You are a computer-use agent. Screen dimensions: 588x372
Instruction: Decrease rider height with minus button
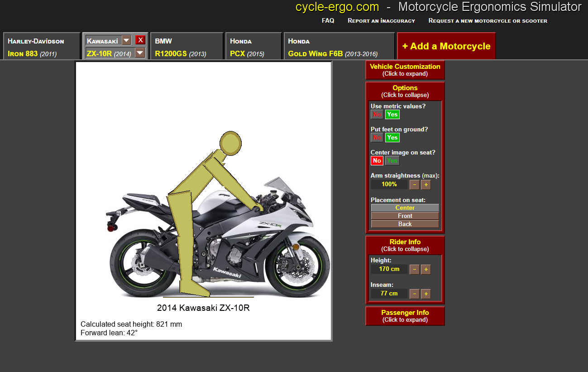pos(414,270)
